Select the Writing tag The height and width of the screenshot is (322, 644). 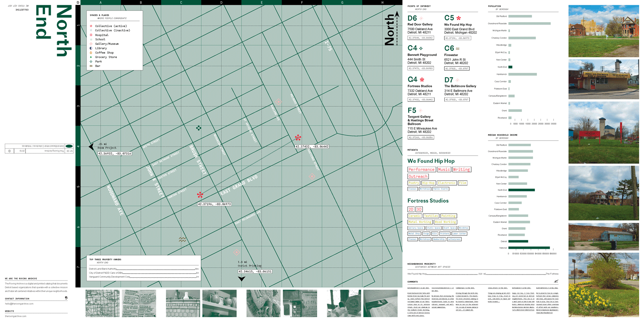point(461,169)
